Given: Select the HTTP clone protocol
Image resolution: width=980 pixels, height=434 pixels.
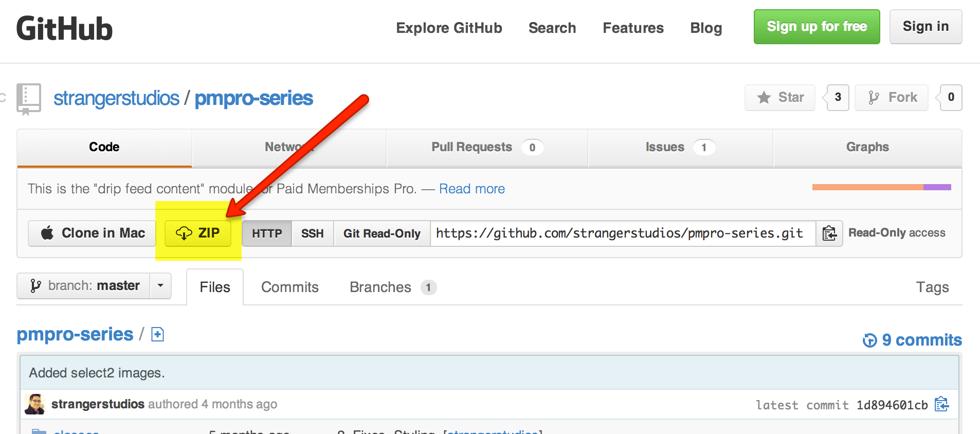Looking at the screenshot, I should coord(267,233).
